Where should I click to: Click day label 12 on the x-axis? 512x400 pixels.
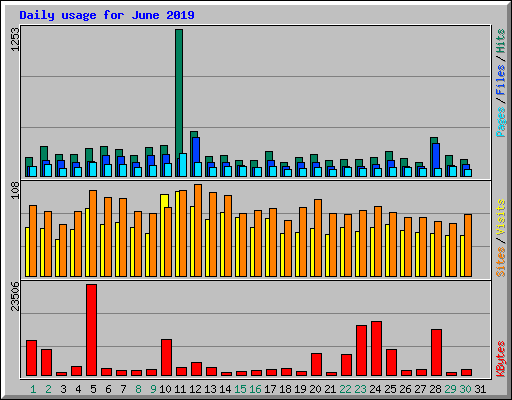pyautogui.click(x=195, y=389)
